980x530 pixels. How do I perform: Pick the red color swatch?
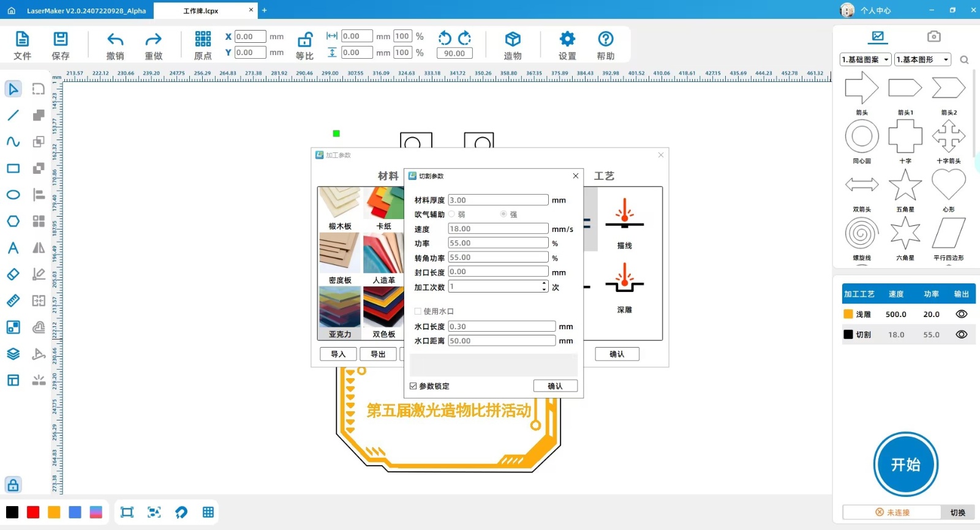pyautogui.click(x=33, y=512)
